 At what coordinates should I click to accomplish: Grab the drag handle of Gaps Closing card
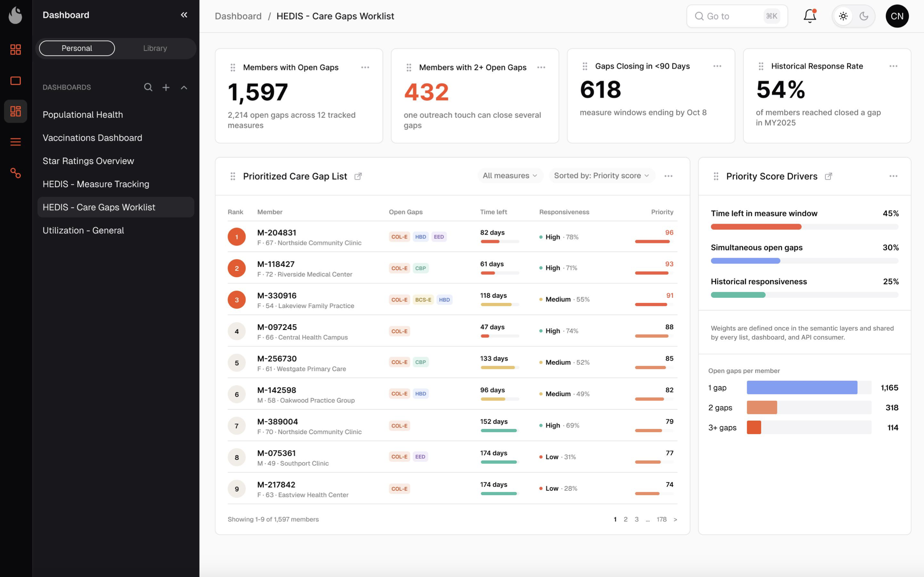coord(585,66)
